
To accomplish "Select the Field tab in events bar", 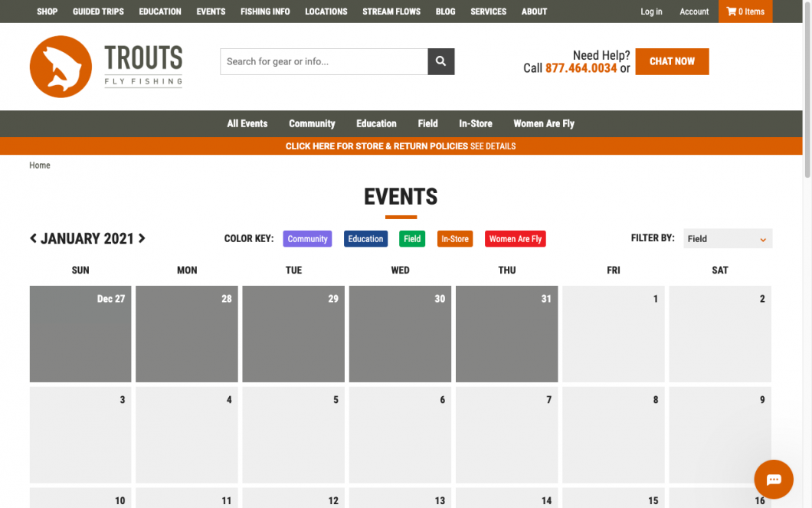I will [427, 124].
